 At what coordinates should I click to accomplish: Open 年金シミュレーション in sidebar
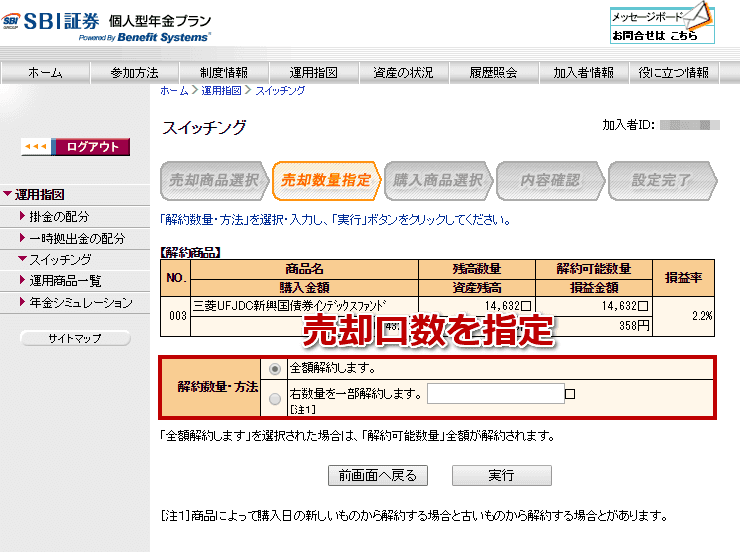point(81,302)
